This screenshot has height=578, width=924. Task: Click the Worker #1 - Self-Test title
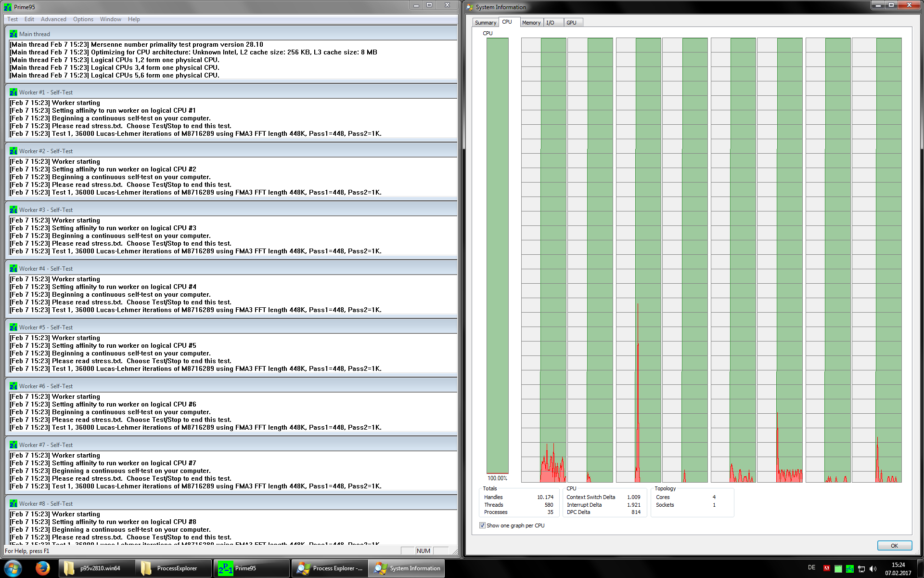pyautogui.click(x=46, y=92)
